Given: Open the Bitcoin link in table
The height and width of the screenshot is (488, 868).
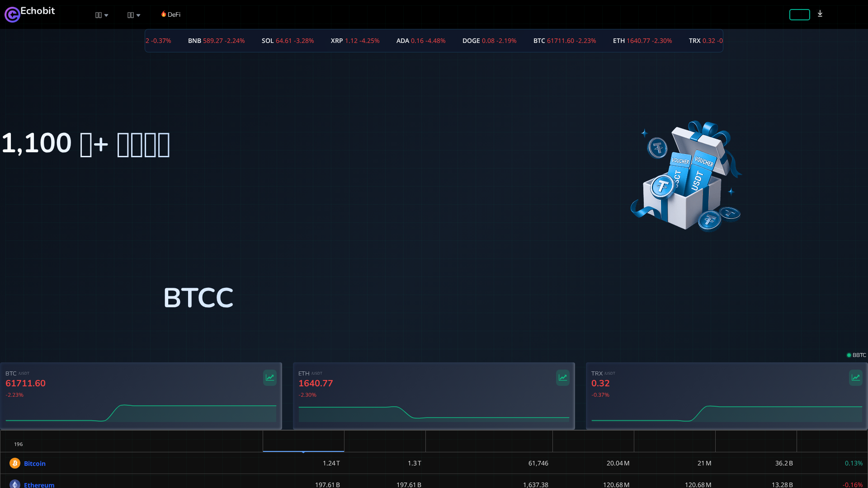Looking at the screenshot, I should [35, 464].
